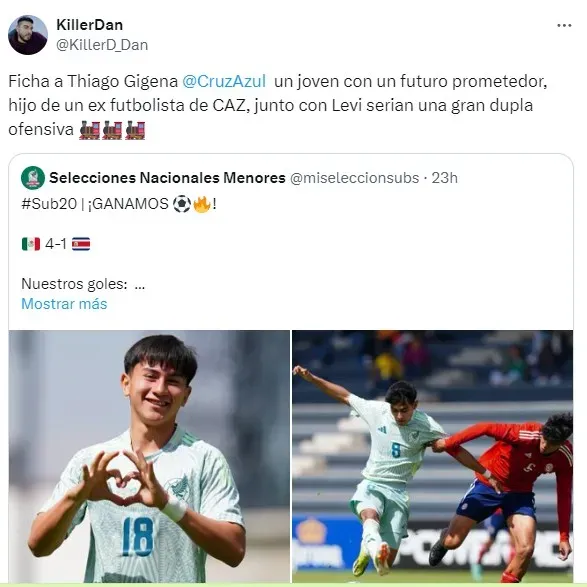
Task: Click the Costa Rica flag emoji
Action: click(x=81, y=244)
